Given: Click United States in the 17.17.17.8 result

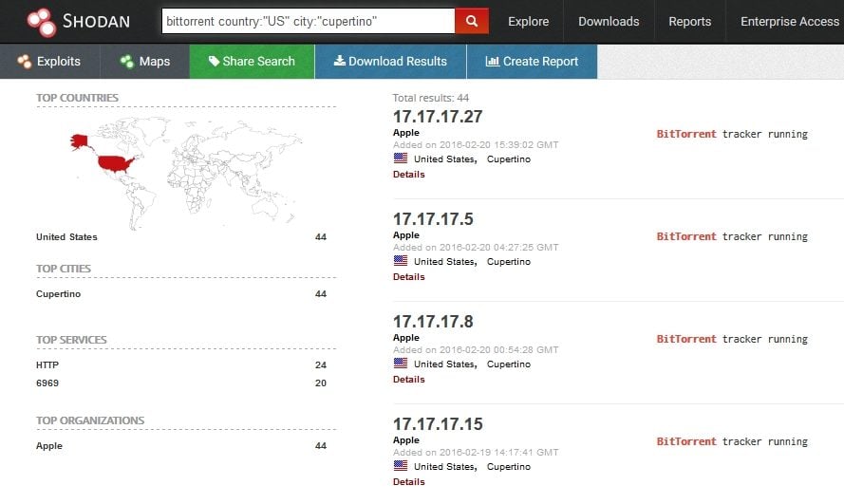Looking at the screenshot, I should [x=444, y=364].
